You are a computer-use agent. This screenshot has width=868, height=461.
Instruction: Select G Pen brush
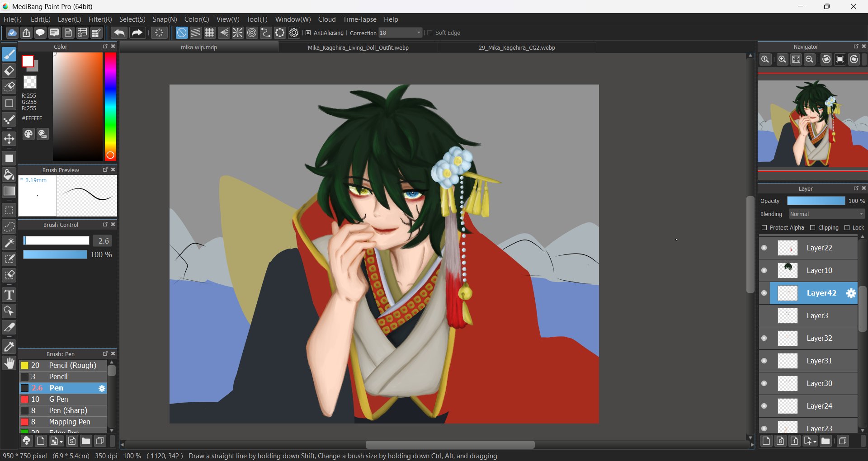click(63, 399)
